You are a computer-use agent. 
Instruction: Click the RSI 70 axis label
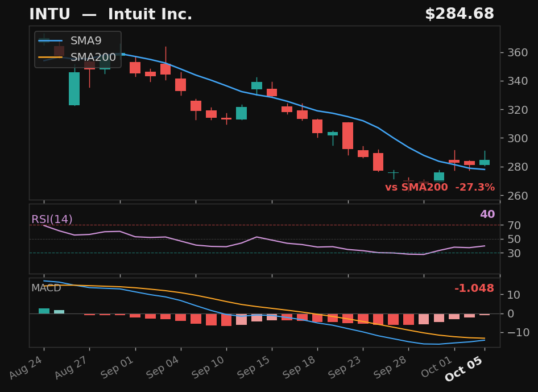point(514,225)
